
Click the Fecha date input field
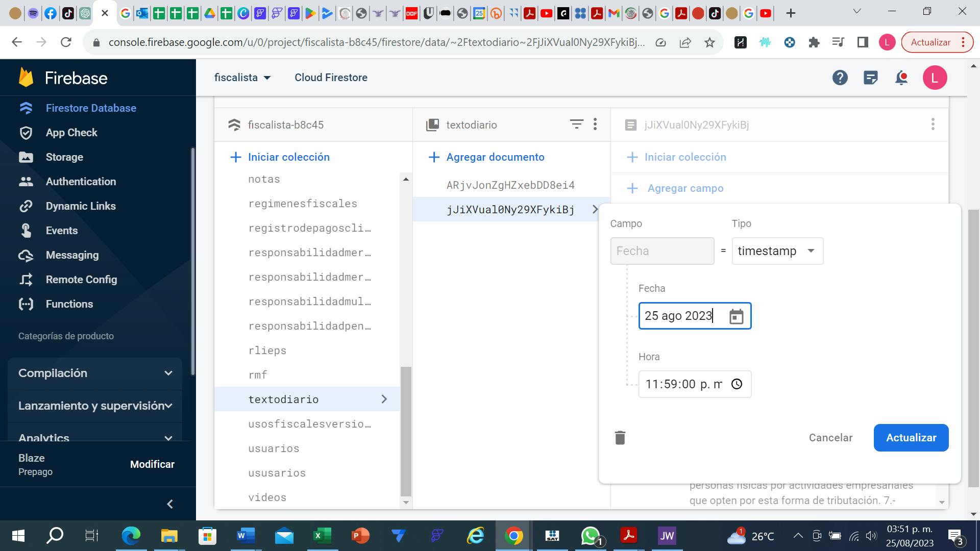click(678, 316)
